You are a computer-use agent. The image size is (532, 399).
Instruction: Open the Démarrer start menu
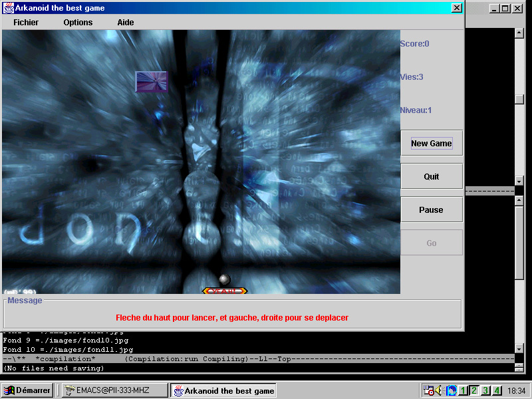pyautogui.click(x=27, y=390)
